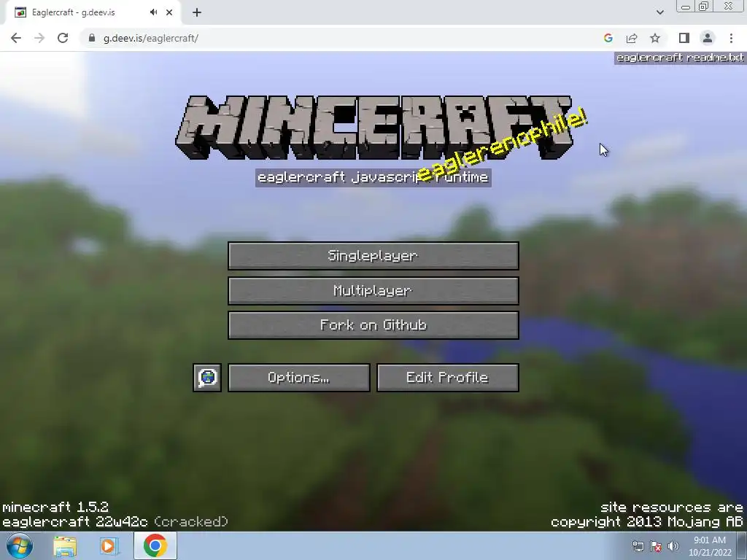Click the copyright 2013 Mojang AB text

point(647,522)
